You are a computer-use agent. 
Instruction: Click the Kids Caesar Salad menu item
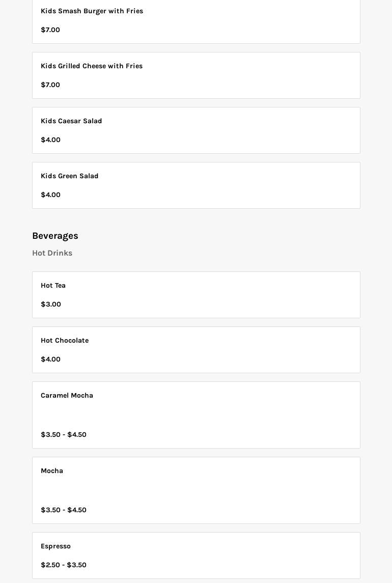click(71, 121)
